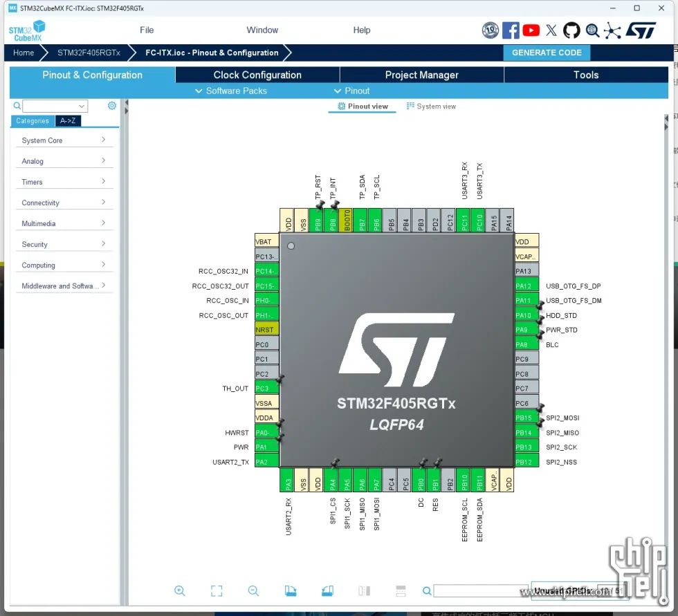The height and width of the screenshot is (616, 678).
Task: Expand Middleware and Software category
Action: (64, 286)
